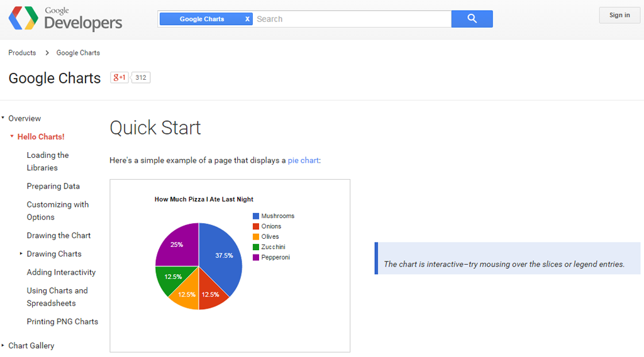644x357 pixels.
Task: Click the purple 25% pie slice
Action: pos(177,245)
